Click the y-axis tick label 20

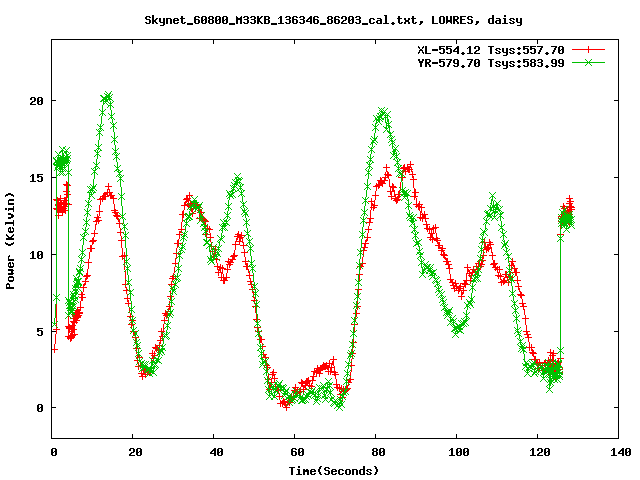tap(36, 101)
